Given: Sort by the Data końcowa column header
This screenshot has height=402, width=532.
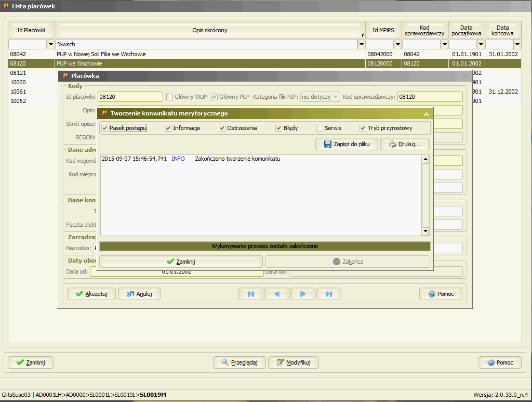Looking at the screenshot, I should [503, 30].
